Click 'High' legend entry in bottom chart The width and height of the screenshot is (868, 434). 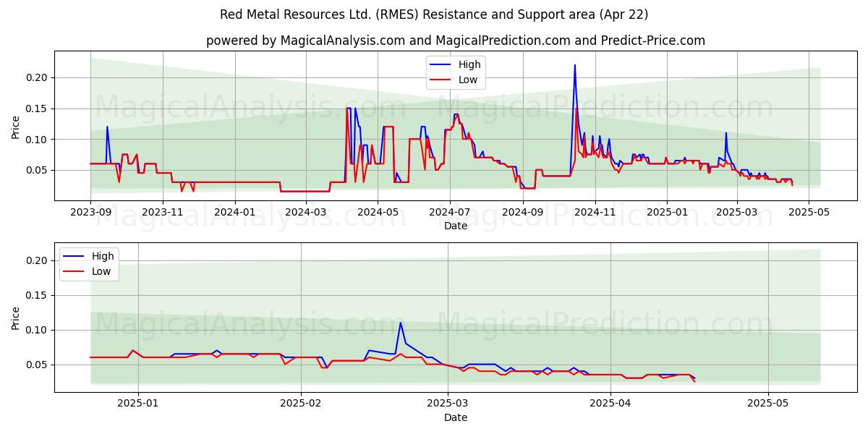click(103, 256)
